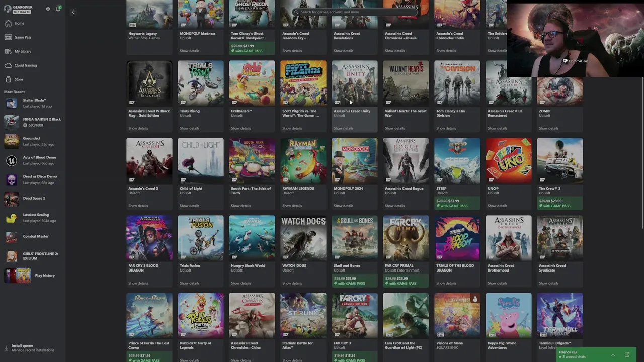The image size is (644, 362).
Task: Open Stellar Blade from Most Recent
Action: point(32,103)
